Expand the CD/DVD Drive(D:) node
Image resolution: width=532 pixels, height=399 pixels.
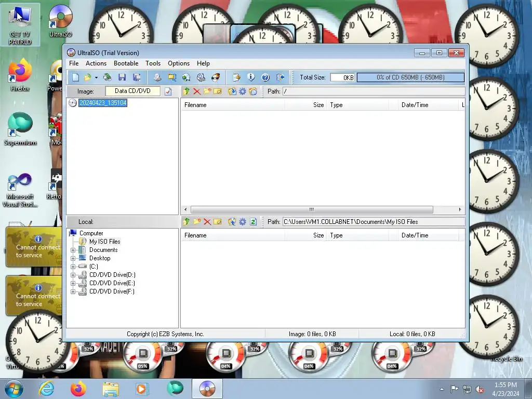tap(73, 275)
